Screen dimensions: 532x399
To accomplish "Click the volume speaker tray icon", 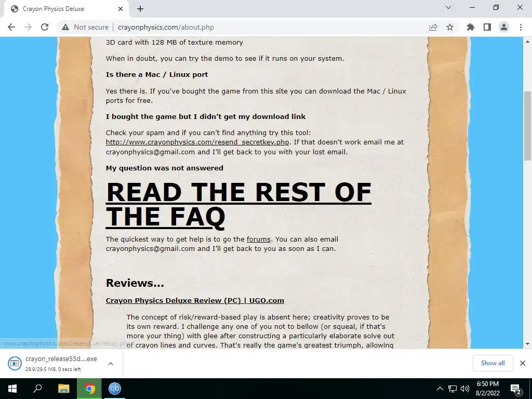I will (x=464, y=389).
